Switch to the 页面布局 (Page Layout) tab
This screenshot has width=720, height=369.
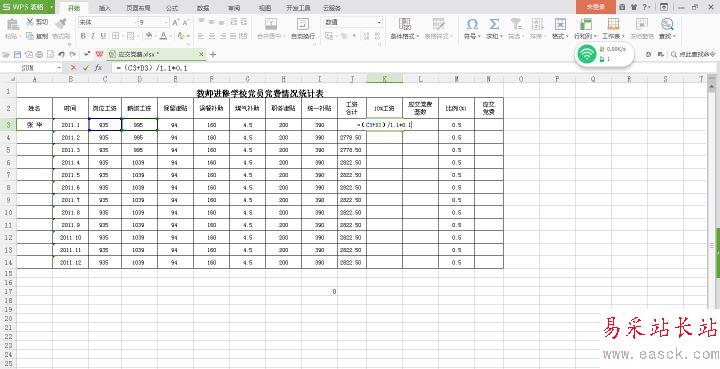tap(138, 8)
